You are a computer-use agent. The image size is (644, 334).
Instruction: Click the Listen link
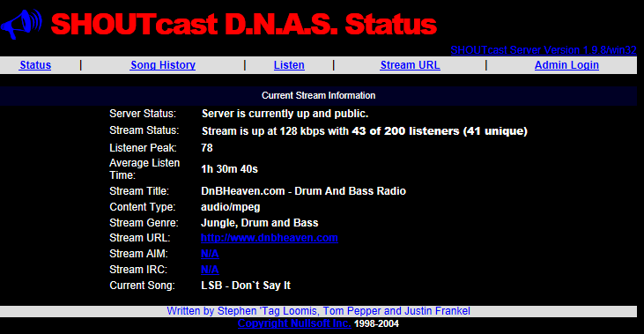pos(289,65)
